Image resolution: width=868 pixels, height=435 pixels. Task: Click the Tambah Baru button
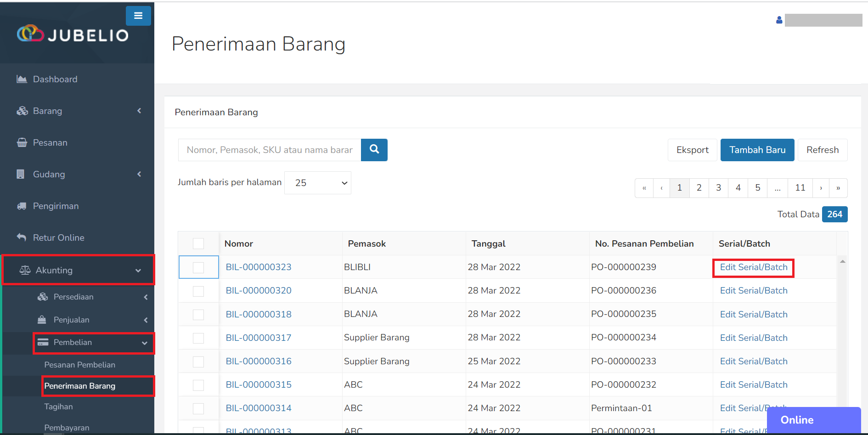[757, 150]
